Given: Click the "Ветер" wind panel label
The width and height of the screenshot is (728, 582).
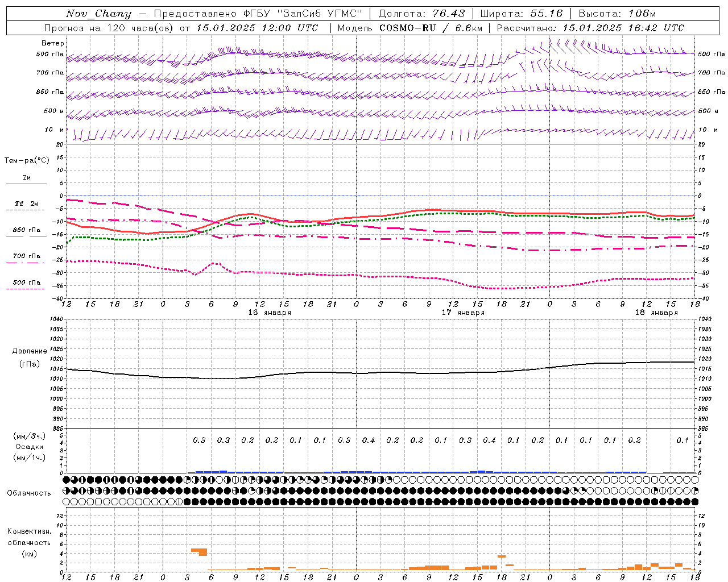Looking at the screenshot, I should pos(53,43).
